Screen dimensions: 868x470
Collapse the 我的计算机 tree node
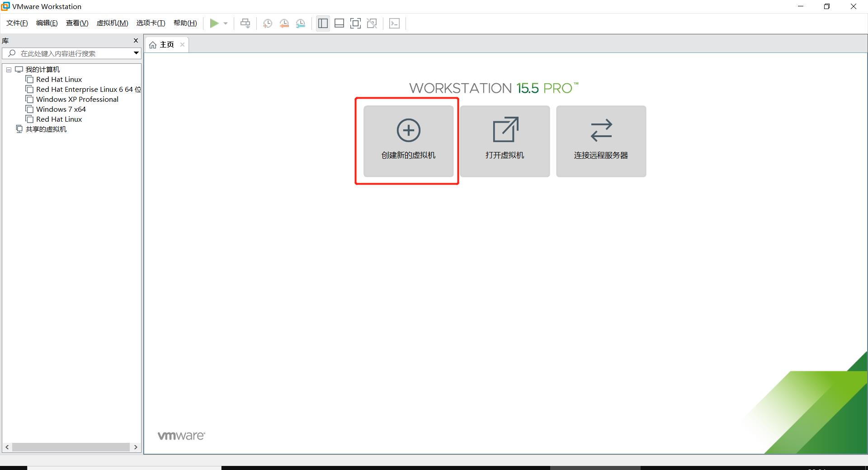[x=9, y=69]
